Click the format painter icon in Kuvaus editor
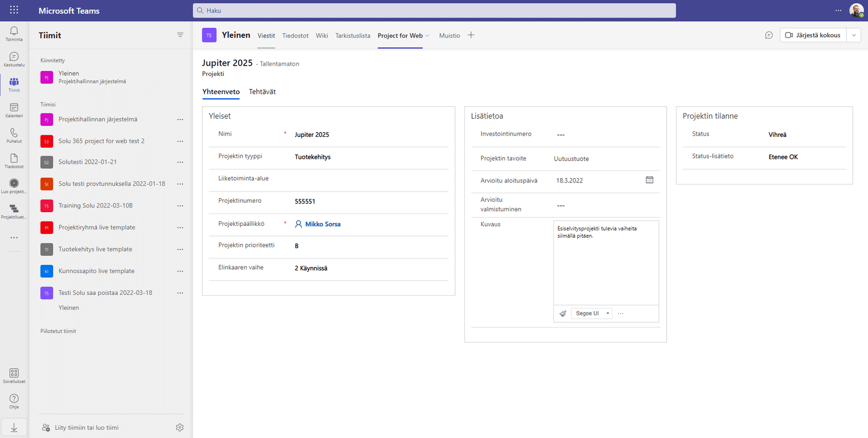868x438 pixels. (x=563, y=314)
